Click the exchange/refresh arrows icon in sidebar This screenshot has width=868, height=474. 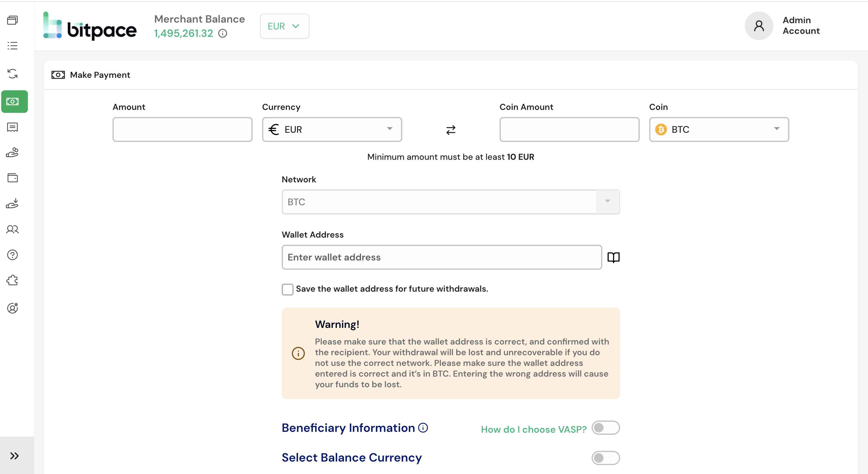[13, 73]
